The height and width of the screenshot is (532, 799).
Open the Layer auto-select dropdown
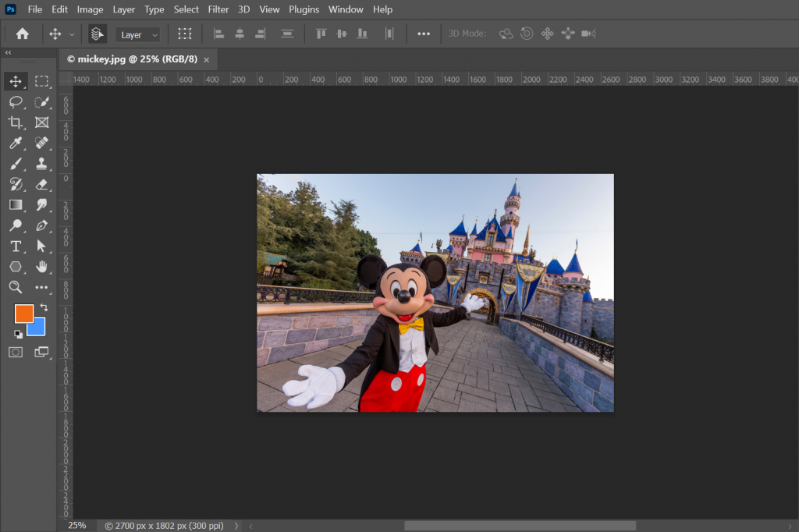[138, 35]
